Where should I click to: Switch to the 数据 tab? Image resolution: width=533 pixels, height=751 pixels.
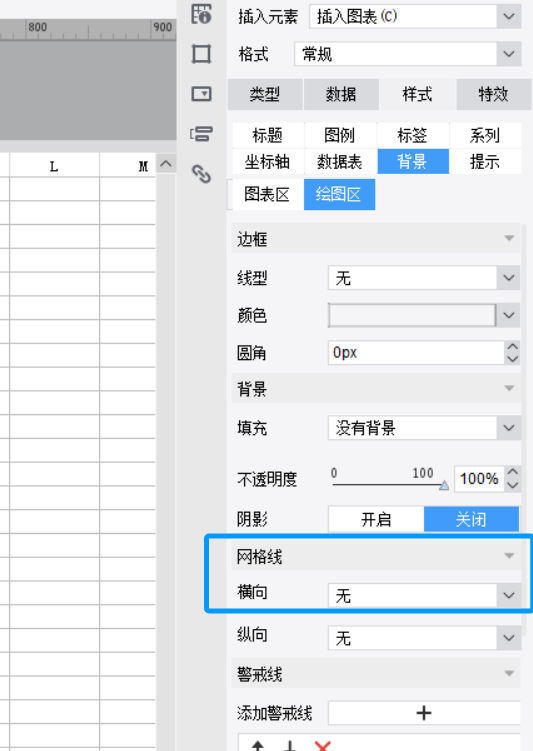[x=341, y=94]
